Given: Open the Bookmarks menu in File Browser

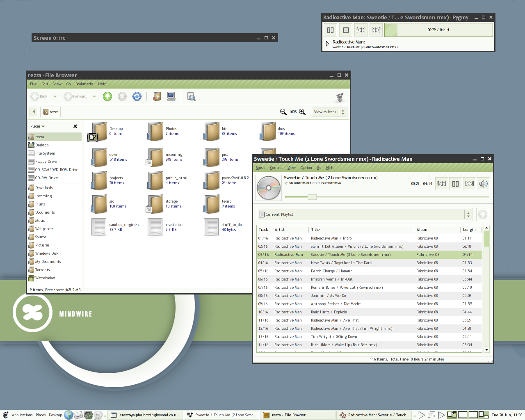Looking at the screenshot, I should 84,84.
